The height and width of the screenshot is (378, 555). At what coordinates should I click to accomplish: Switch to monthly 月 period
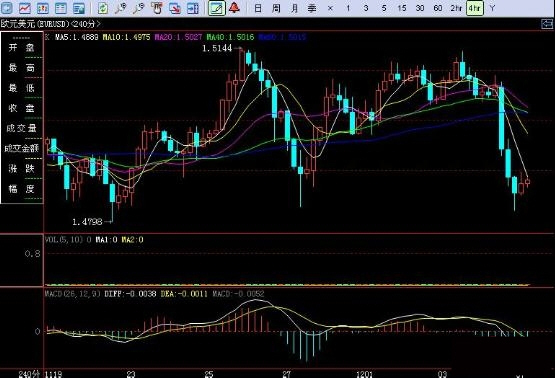294,8
